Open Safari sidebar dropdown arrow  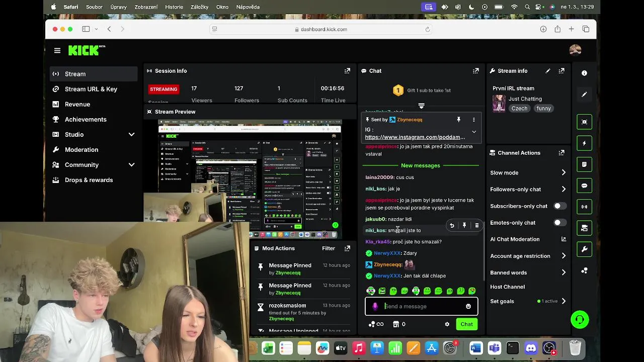tap(96, 29)
